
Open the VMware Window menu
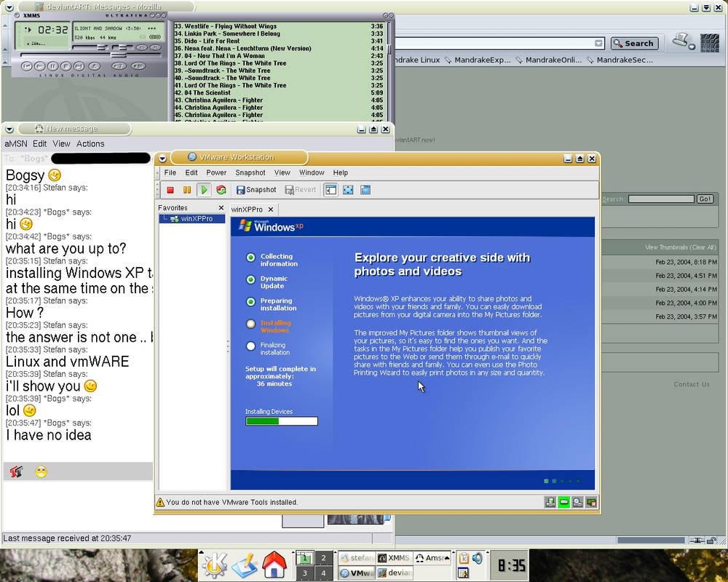312,172
